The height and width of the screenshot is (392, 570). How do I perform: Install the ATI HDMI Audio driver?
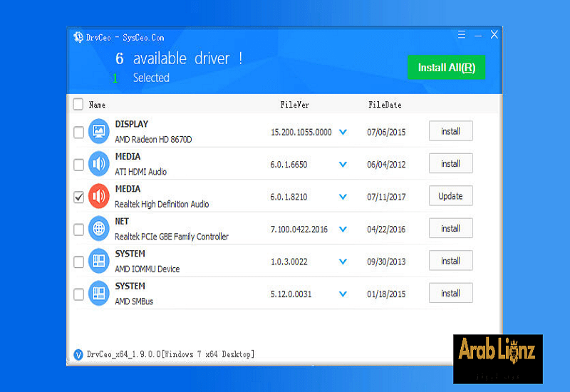click(451, 163)
